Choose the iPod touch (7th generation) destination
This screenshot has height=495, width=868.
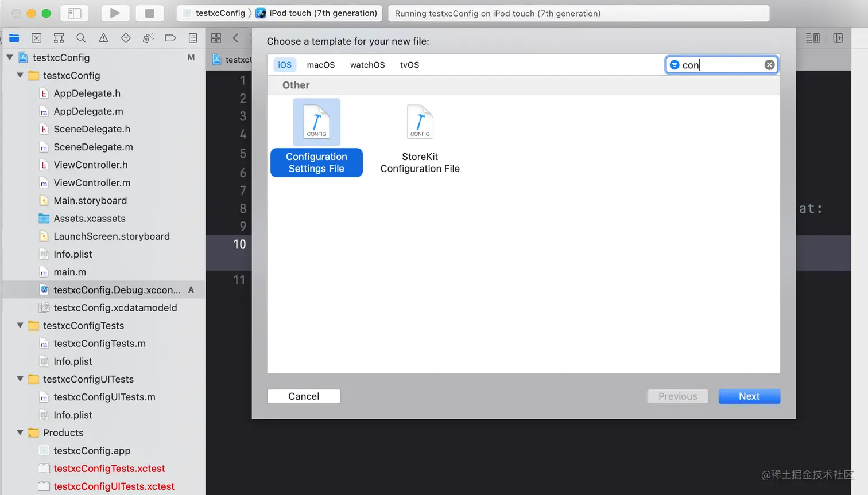point(316,13)
